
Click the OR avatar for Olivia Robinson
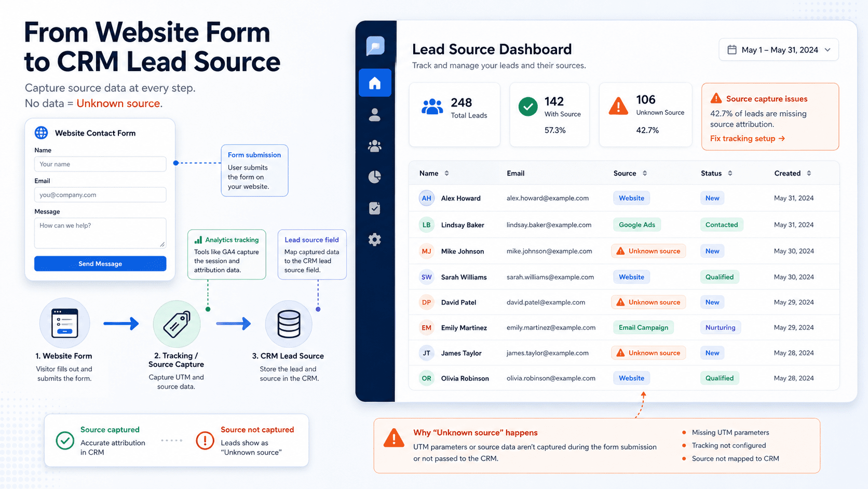tap(427, 378)
